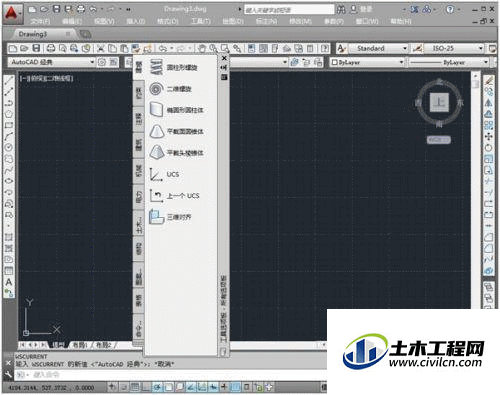Select the Mirror tool in modify toolbar

pyautogui.click(x=489, y=103)
